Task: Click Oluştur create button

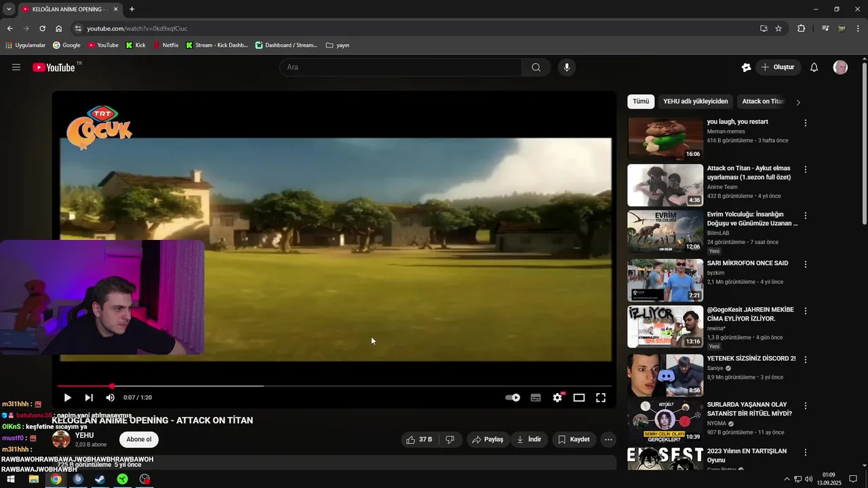Action: [778, 67]
